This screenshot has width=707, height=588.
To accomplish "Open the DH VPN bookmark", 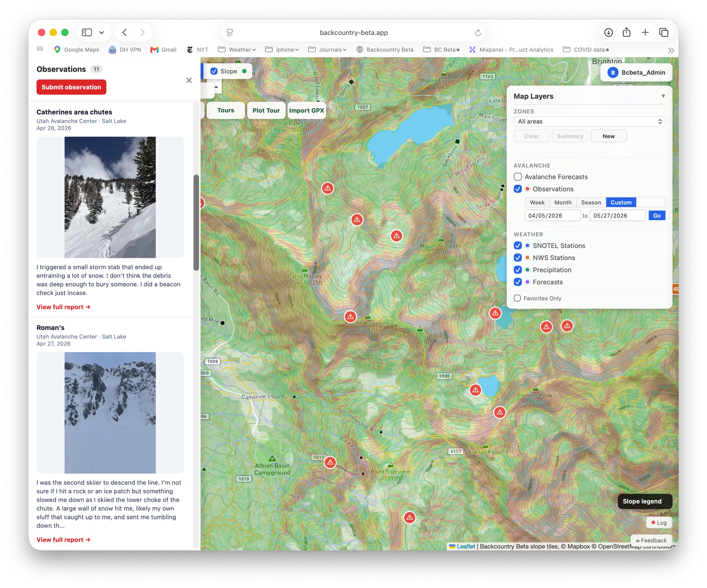I will (x=125, y=49).
